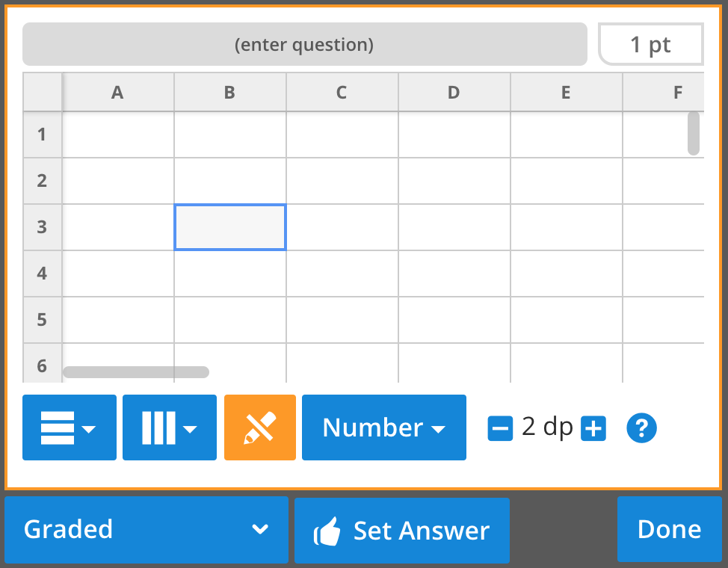Open the Number format dropdown
The width and height of the screenshot is (728, 568).
click(x=383, y=427)
